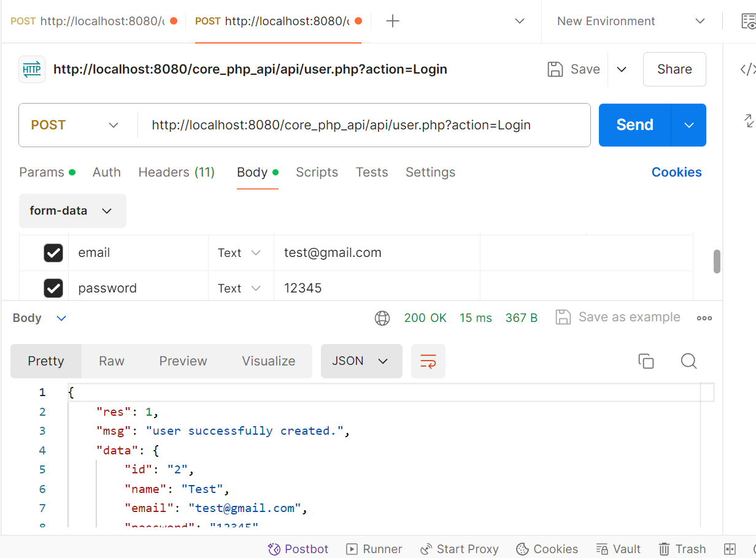Open the blue Cookies link
The height and width of the screenshot is (558, 756).
(677, 172)
